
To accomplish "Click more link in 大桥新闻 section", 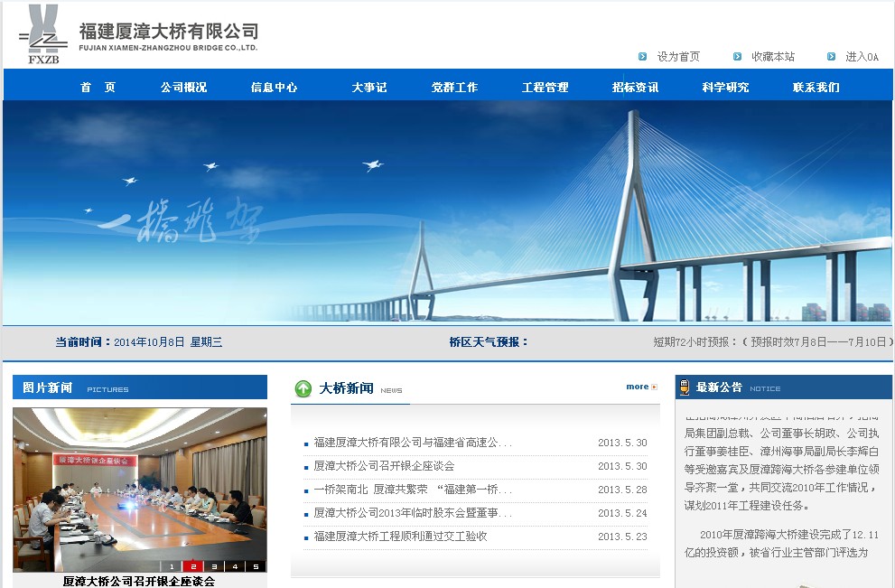I will (x=640, y=387).
